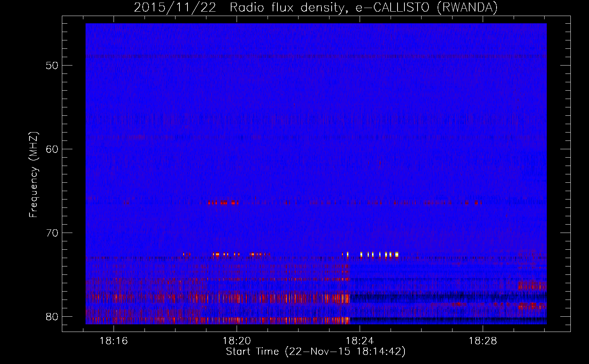Image resolution: width=589 pixels, height=364 pixels.
Task: Select the 70 frequency tick label
Action: pyautogui.click(x=52, y=233)
